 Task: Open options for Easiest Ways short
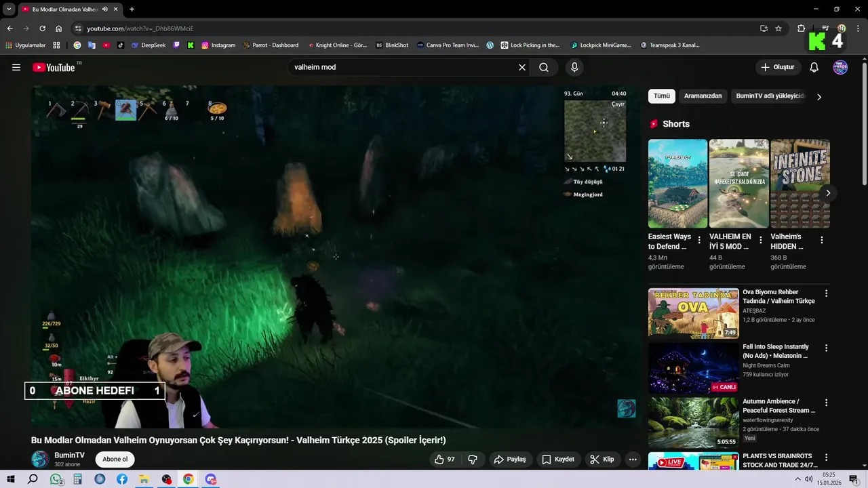[699, 240]
